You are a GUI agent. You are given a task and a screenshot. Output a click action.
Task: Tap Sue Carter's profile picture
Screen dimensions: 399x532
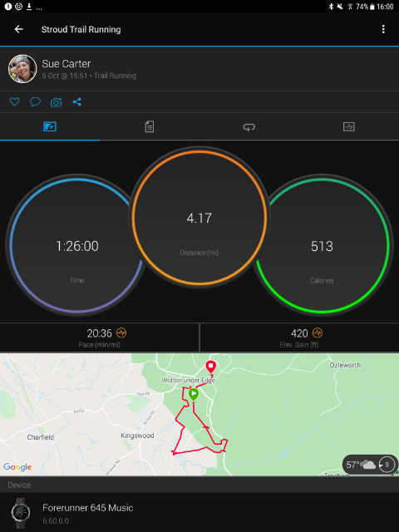pos(22,69)
